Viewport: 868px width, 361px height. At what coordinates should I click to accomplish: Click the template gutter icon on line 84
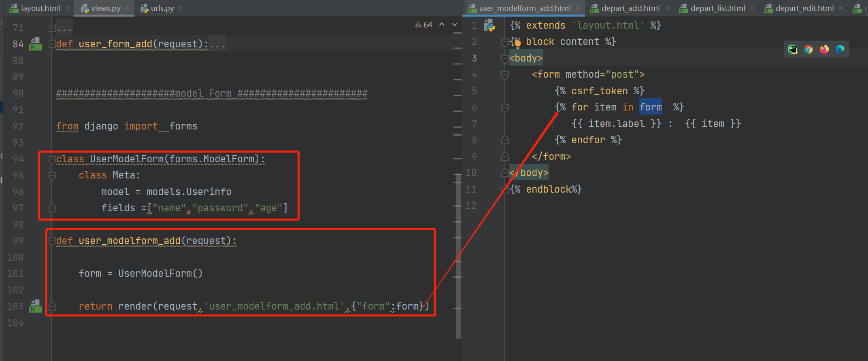tap(36, 44)
